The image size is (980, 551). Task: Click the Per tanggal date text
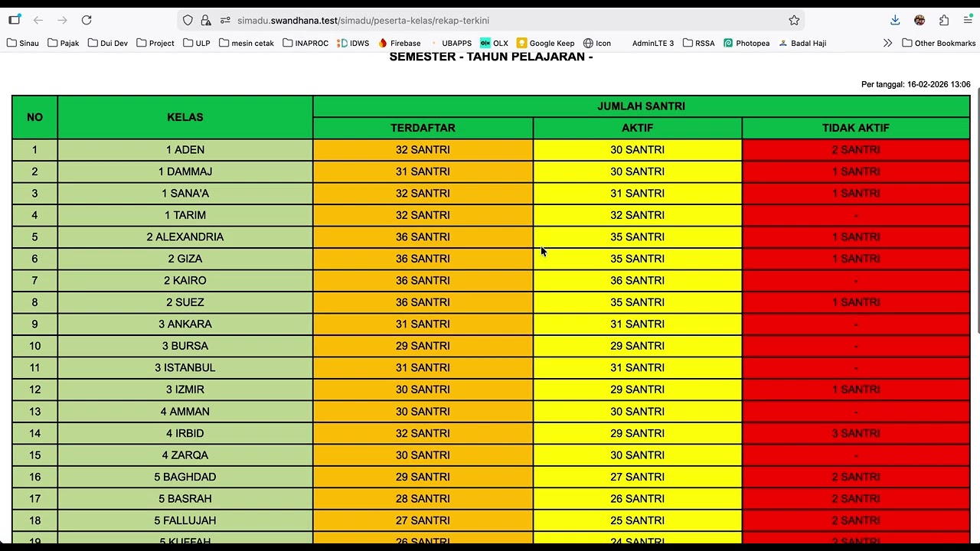click(916, 84)
